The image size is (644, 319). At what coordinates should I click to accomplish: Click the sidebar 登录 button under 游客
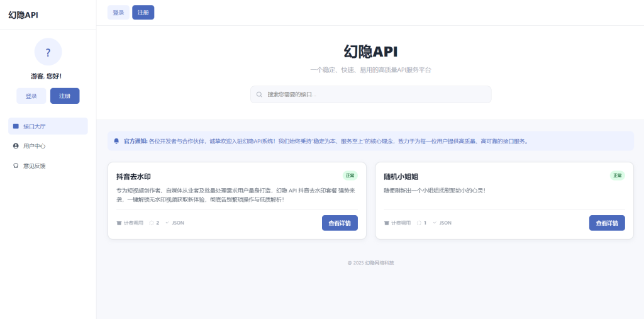tap(31, 96)
